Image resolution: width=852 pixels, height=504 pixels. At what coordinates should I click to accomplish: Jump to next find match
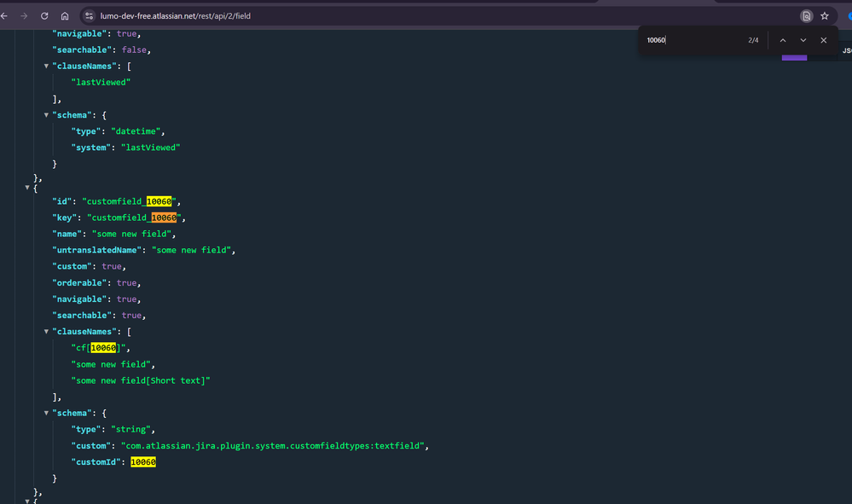click(803, 40)
